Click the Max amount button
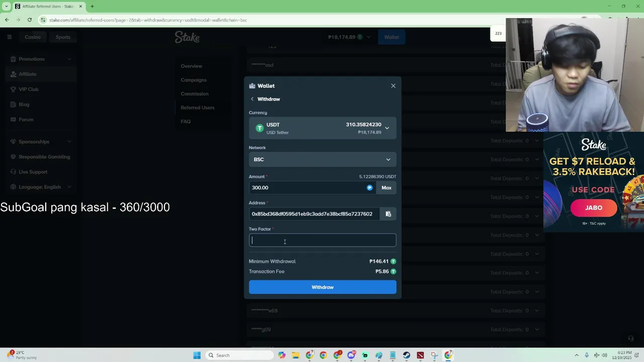Image resolution: width=644 pixels, height=362 pixels. pos(386,188)
